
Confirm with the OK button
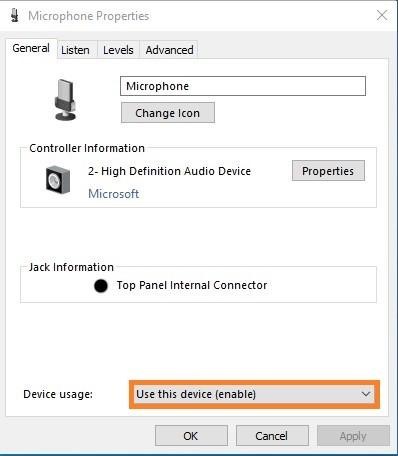(191, 436)
